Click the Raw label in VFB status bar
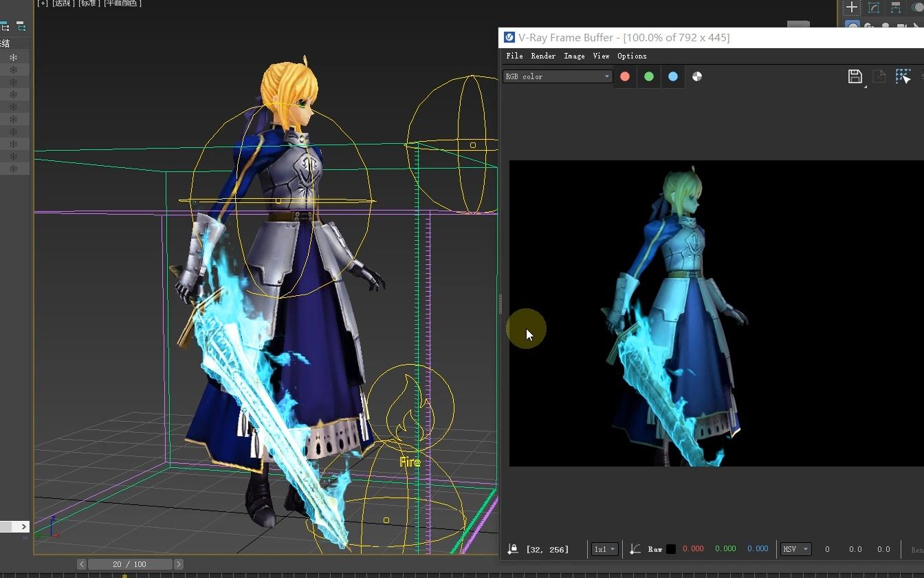The height and width of the screenshot is (578, 924). pos(655,549)
